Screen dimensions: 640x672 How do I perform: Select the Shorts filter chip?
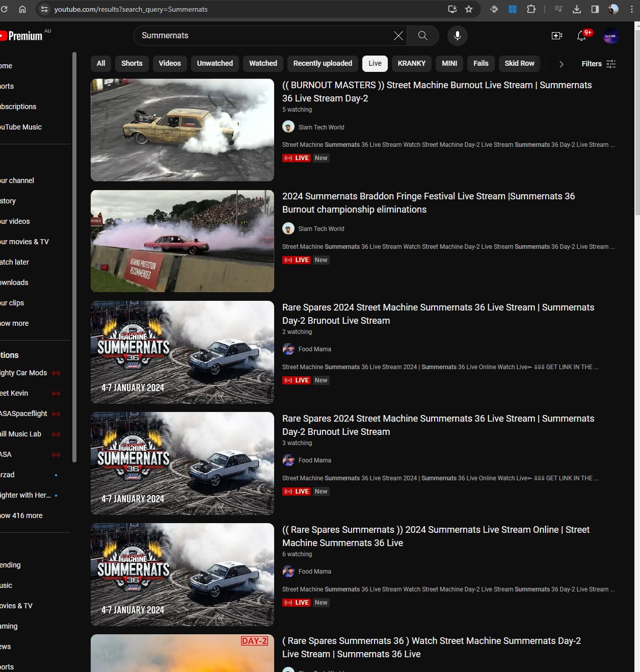pos(132,63)
